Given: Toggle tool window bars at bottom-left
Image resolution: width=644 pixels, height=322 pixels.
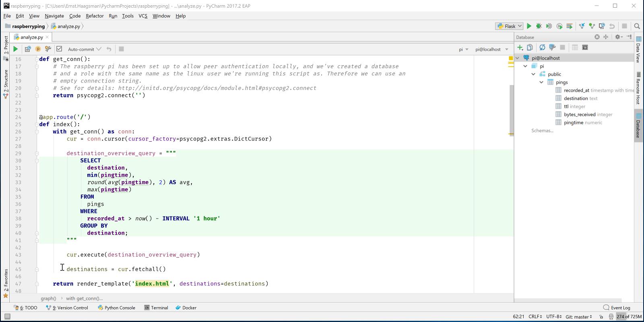Looking at the screenshot, I should coord(7,316).
